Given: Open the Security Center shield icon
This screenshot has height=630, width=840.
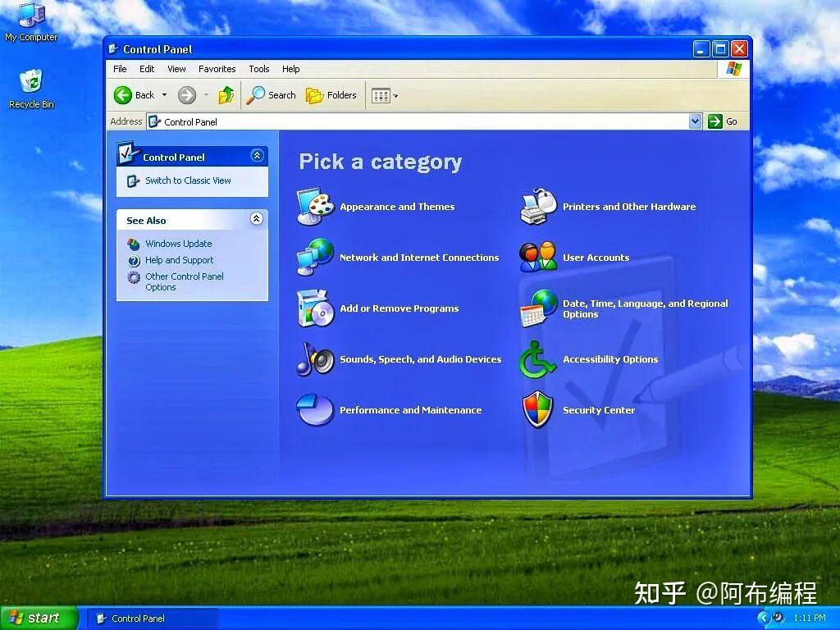Looking at the screenshot, I should [537, 410].
